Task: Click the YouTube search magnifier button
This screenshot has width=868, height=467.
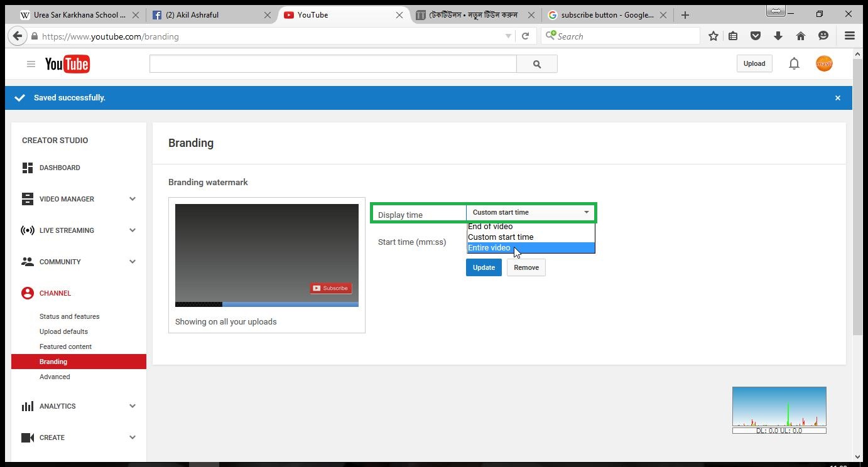Action: tap(537, 63)
